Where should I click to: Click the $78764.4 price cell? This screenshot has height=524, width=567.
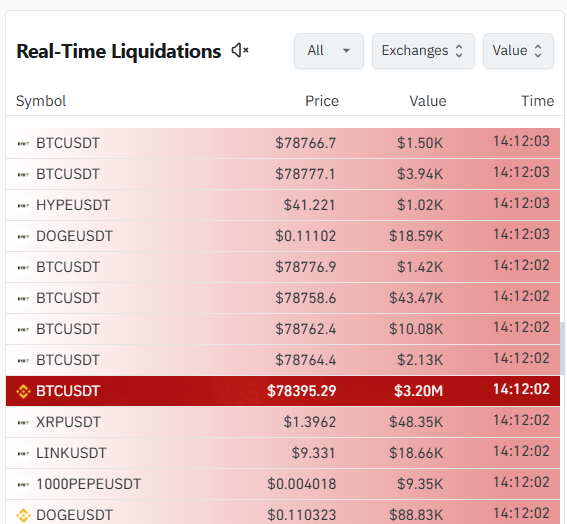(x=306, y=360)
